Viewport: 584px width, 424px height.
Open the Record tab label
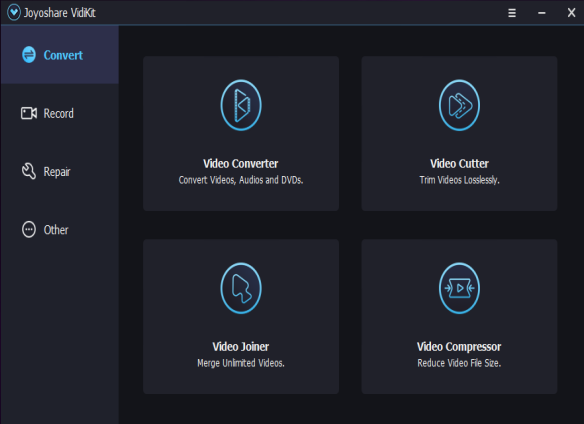58,113
